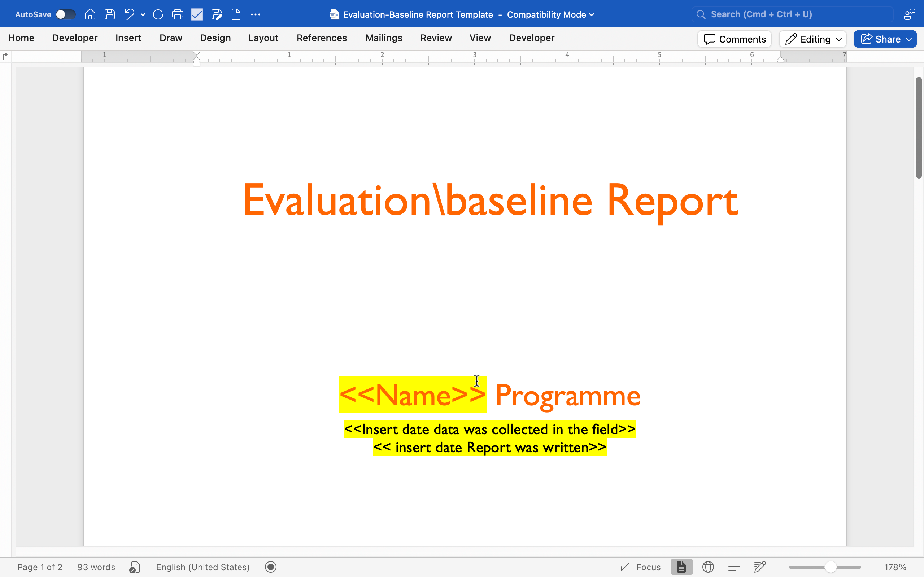
Task: Click the zoom slider handle
Action: pyautogui.click(x=831, y=567)
